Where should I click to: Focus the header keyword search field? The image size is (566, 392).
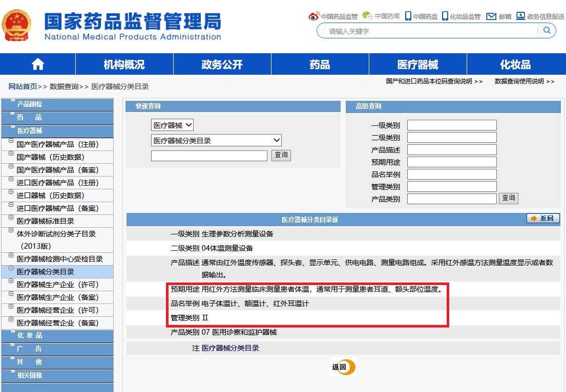click(x=431, y=31)
